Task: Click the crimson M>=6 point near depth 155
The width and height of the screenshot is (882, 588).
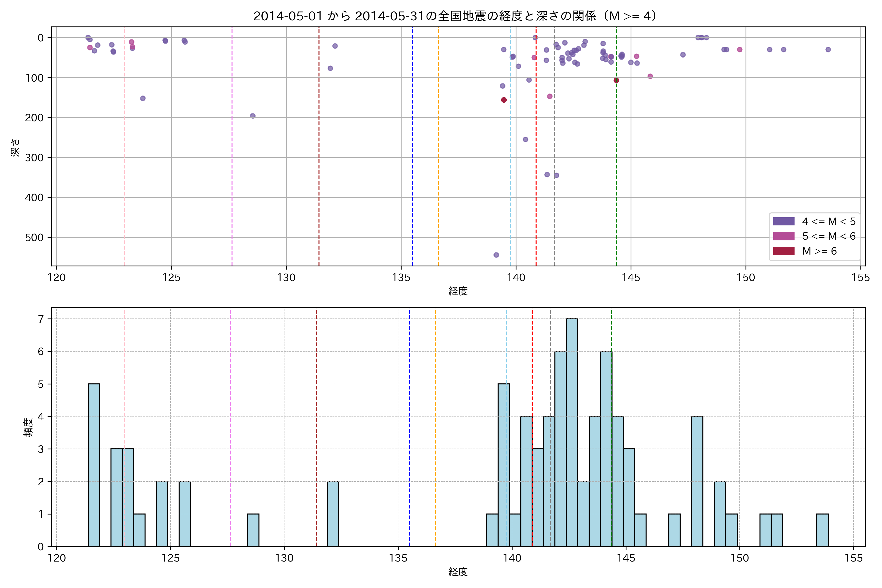Action: click(x=504, y=100)
